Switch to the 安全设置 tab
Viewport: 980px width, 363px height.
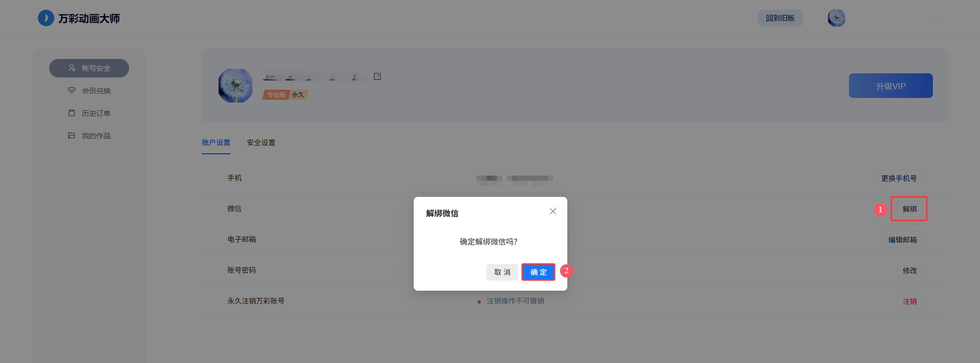pyautogui.click(x=261, y=143)
